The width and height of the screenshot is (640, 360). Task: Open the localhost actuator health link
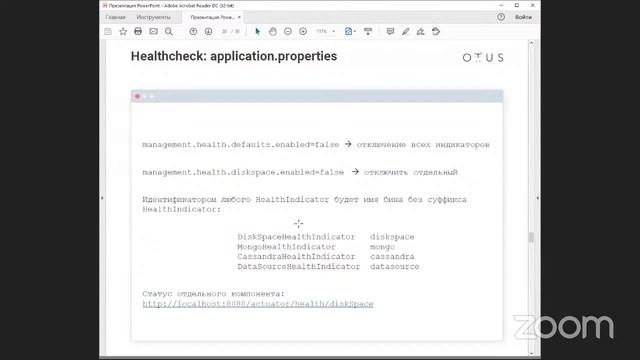pyautogui.click(x=258, y=304)
